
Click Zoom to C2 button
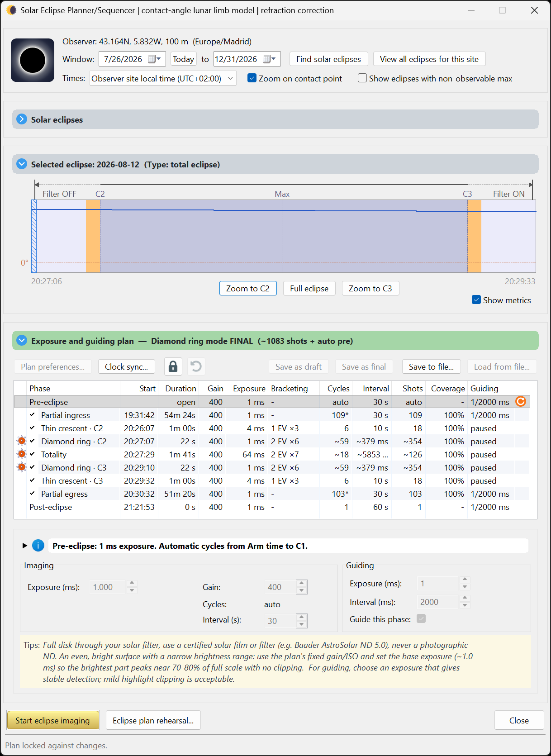click(248, 288)
